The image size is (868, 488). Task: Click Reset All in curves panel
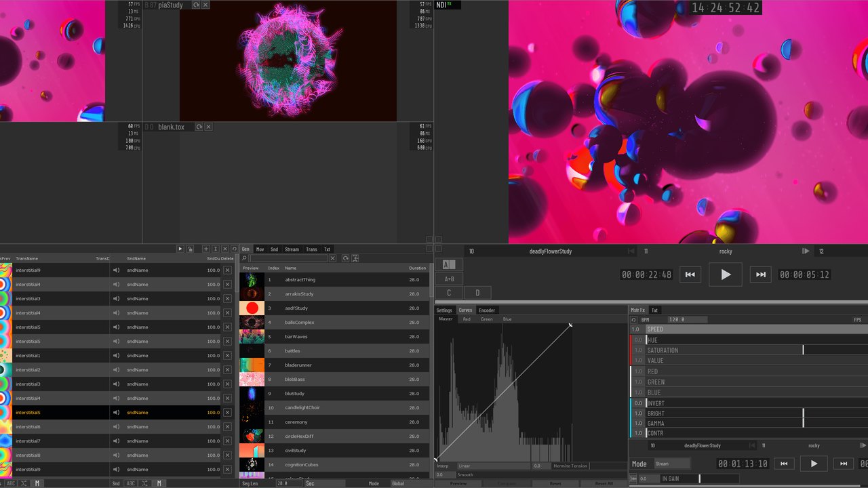(604, 484)
